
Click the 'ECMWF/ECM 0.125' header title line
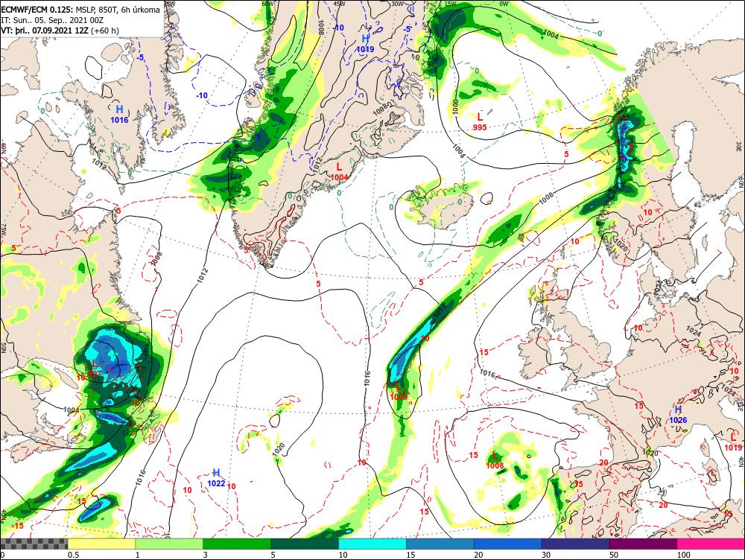(x=80, y=10)
